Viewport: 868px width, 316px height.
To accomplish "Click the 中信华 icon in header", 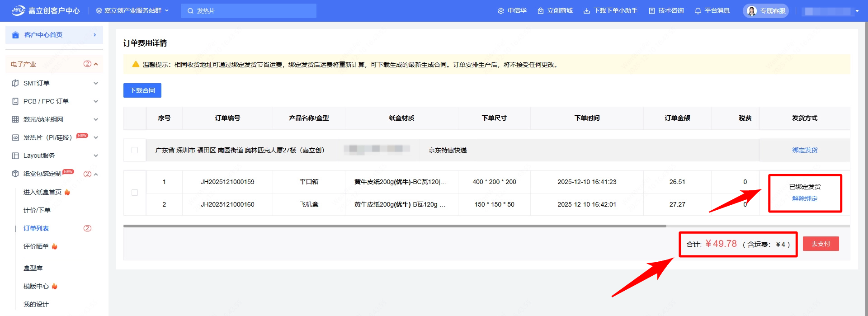I will point(500,11).
